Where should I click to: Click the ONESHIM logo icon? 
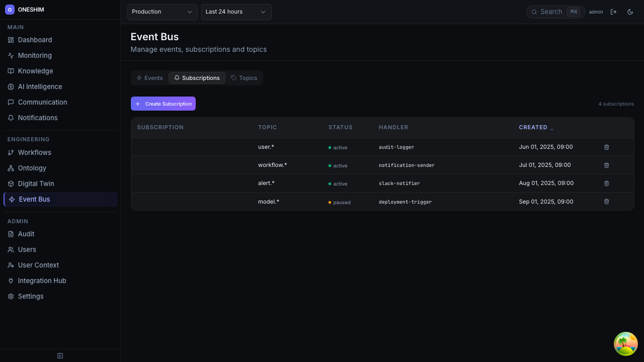point(10,10)
